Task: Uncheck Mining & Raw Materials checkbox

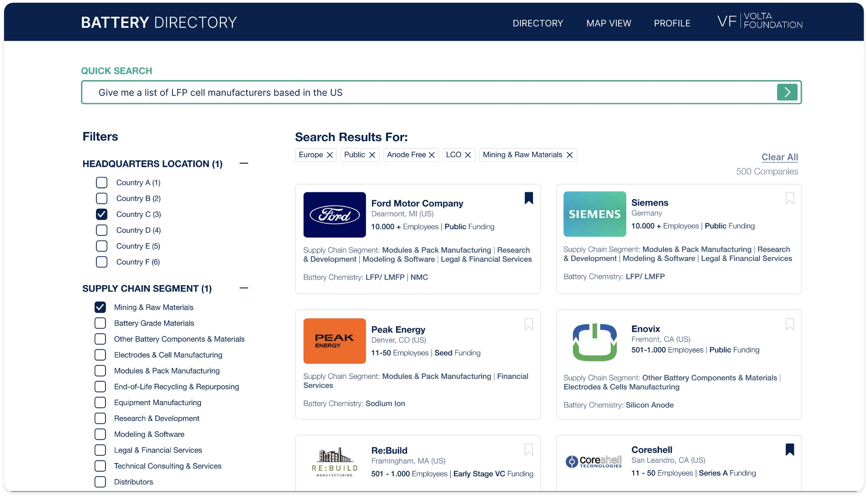Action: point(100,307)
